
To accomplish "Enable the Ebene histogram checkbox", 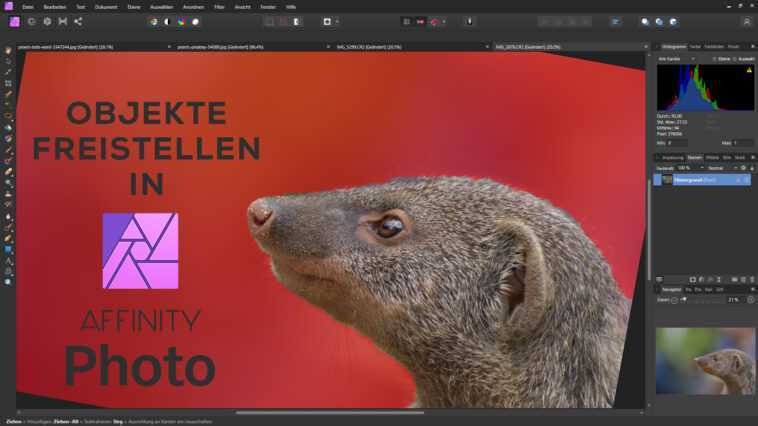I will pyautogui.click(x=714, y=59).
